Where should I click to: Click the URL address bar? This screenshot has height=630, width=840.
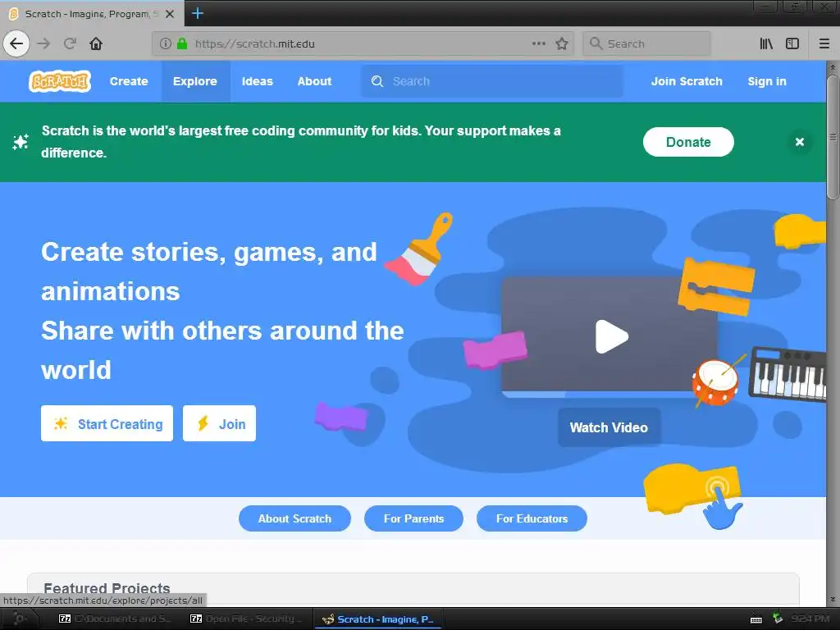(x=362, y=43)
